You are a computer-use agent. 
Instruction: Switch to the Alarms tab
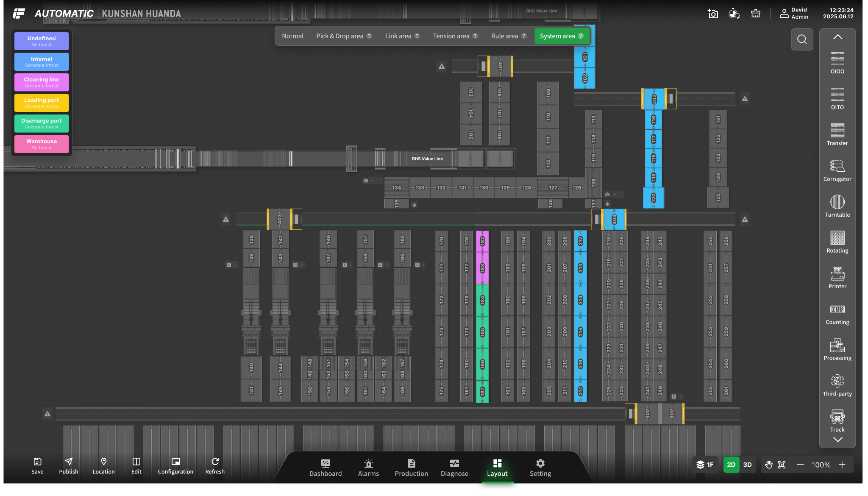(368, 468)
